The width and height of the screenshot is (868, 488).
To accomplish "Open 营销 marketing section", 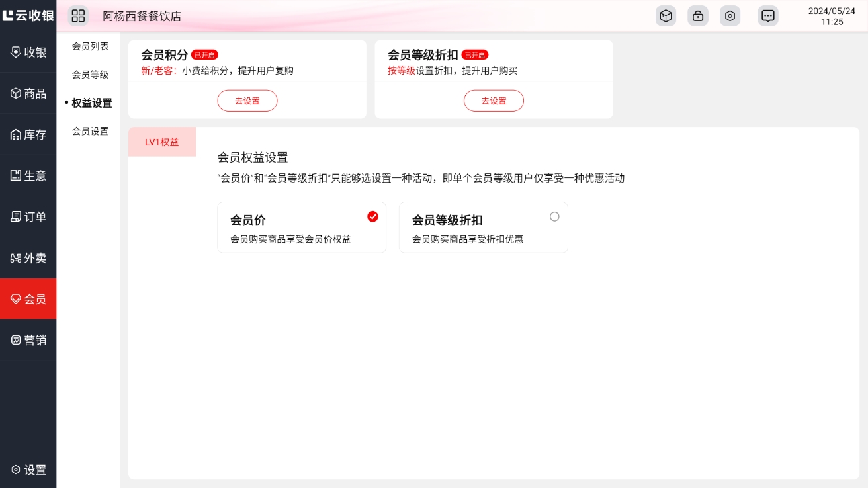I will (x=28, y=339).
